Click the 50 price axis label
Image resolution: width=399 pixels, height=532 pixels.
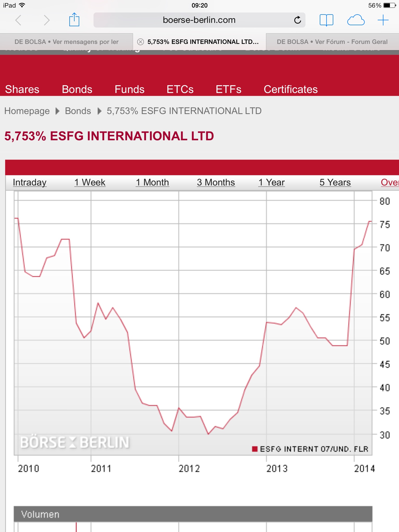click(385, 341)
